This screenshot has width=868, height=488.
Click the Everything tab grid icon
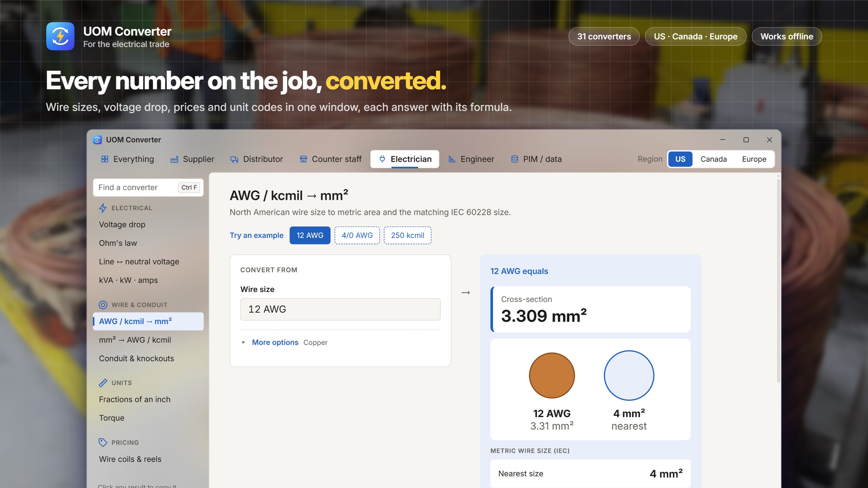105,159
